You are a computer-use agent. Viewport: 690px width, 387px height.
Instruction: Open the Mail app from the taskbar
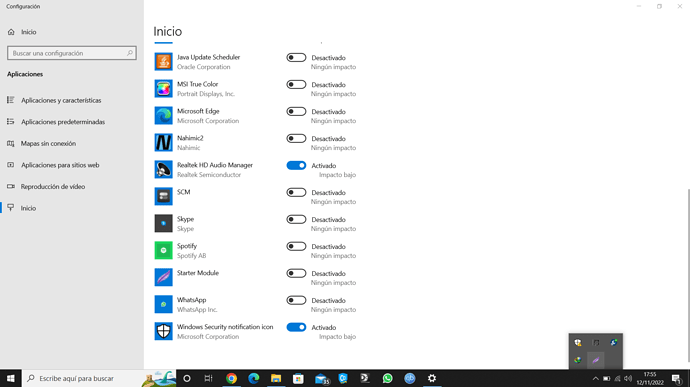point(322,378)
